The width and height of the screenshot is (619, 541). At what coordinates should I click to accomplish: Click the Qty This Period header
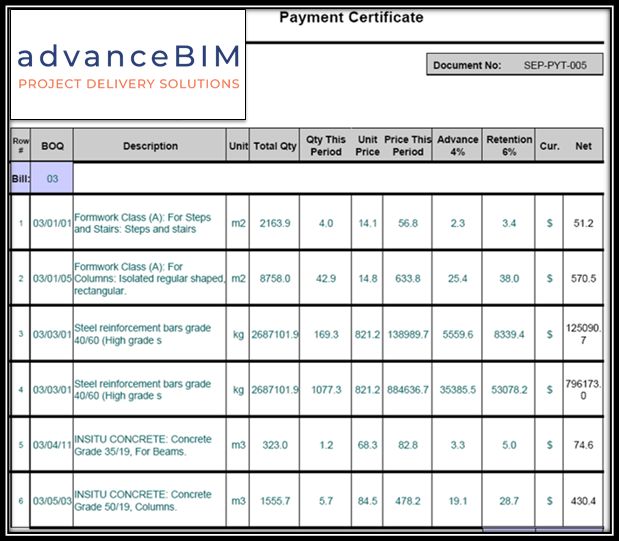(326, 146)
